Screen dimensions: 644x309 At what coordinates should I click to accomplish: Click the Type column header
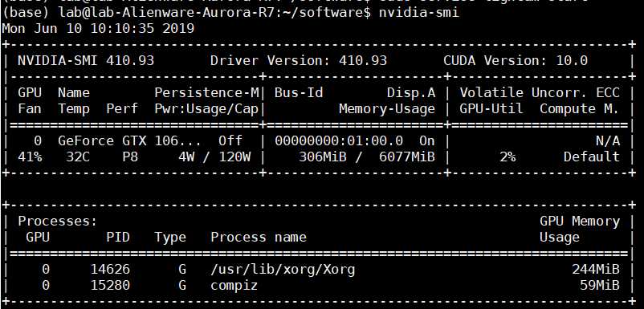(170, 238)
